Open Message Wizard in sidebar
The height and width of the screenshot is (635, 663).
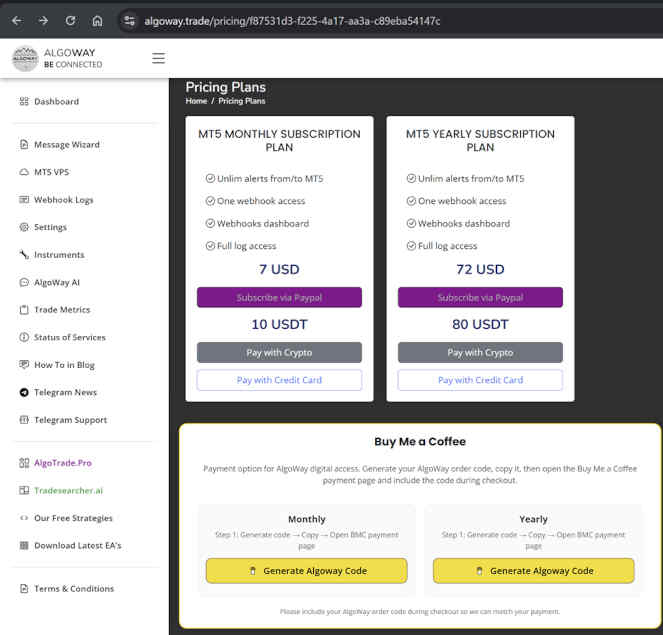pyautogui.click(x=67, y=145)
